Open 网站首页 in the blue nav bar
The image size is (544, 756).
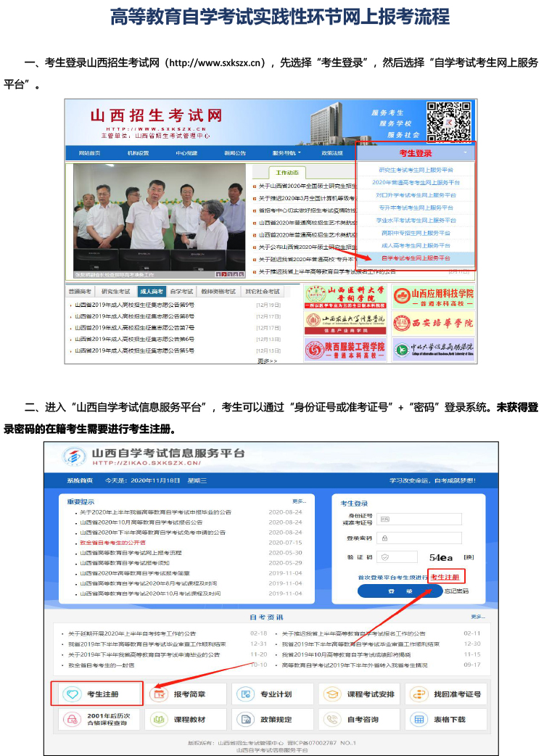[90, 153]
